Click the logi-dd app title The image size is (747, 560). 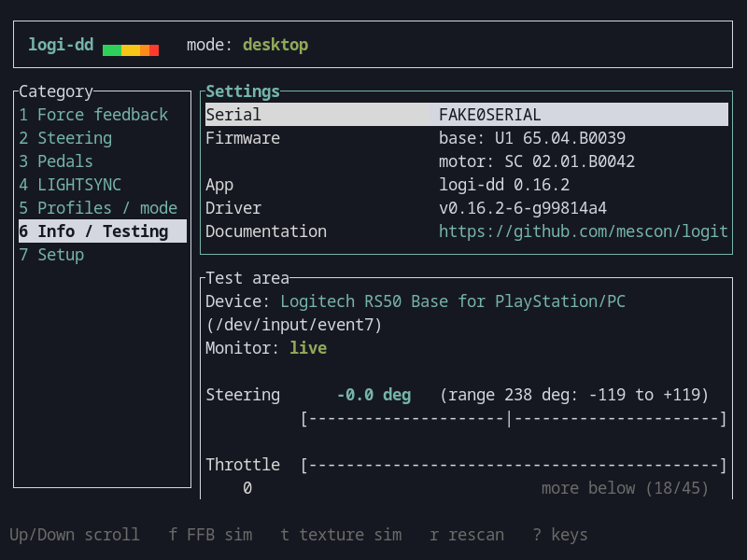(x=61, y=45)
